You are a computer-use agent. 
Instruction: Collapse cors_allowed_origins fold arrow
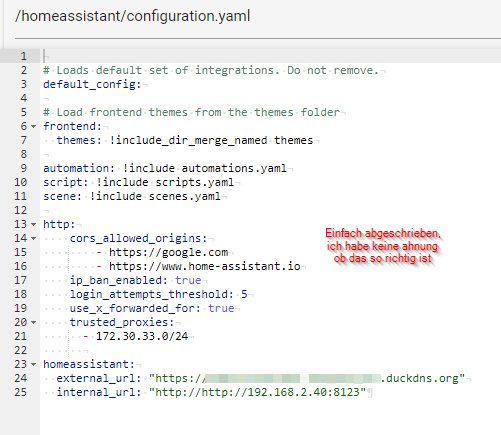pyautogui.click(x=33, y=238)
